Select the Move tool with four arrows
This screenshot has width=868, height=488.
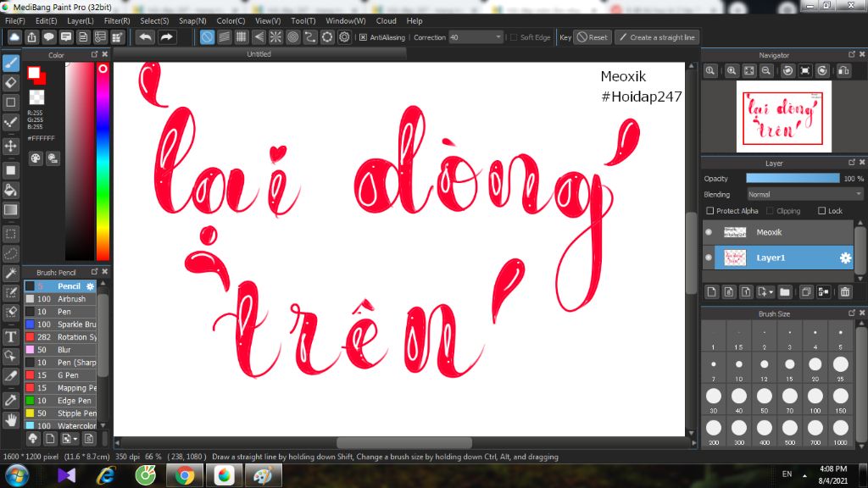(10, 146)
